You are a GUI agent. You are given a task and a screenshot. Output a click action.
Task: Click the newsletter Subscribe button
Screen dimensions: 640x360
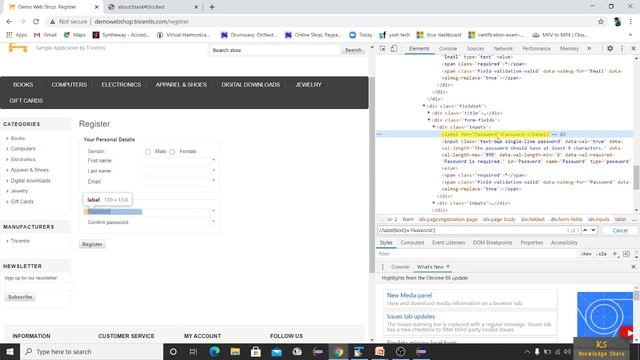tap(20, 297)
